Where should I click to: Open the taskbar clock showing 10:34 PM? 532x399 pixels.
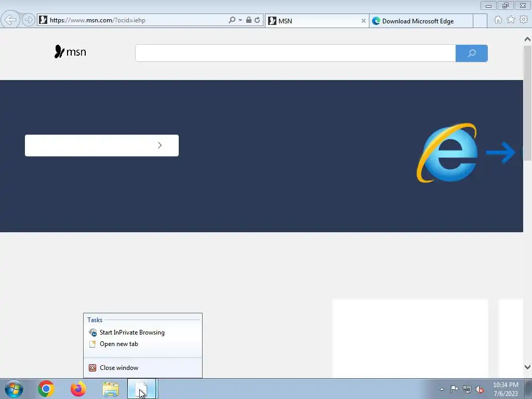click(x=506, y=389)
